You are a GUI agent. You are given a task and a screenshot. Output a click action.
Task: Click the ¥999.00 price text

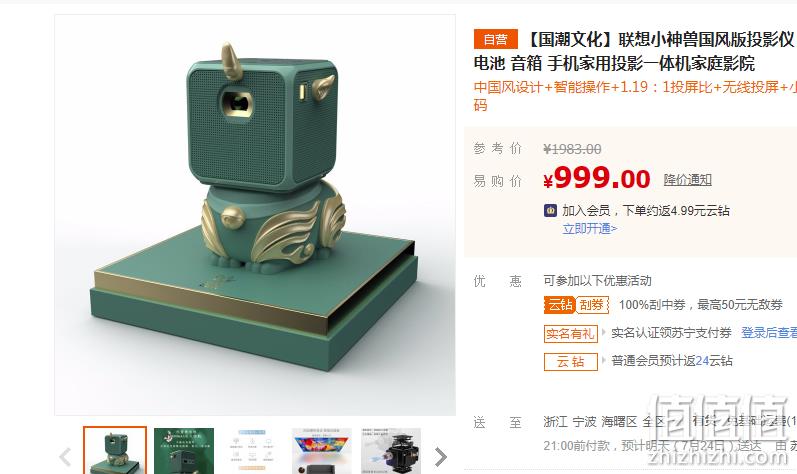click(x=597, y=179)
